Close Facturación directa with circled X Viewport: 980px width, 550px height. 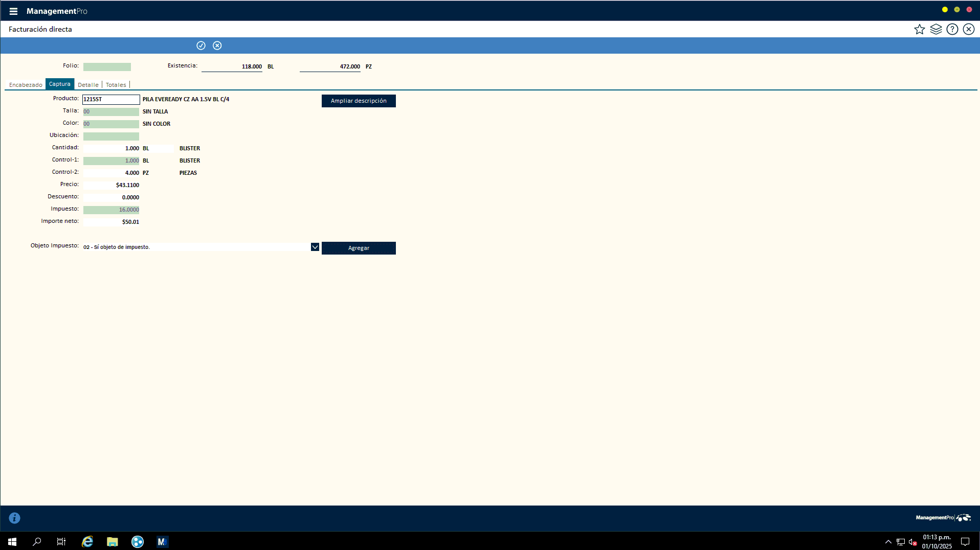[x=968, y=29]
